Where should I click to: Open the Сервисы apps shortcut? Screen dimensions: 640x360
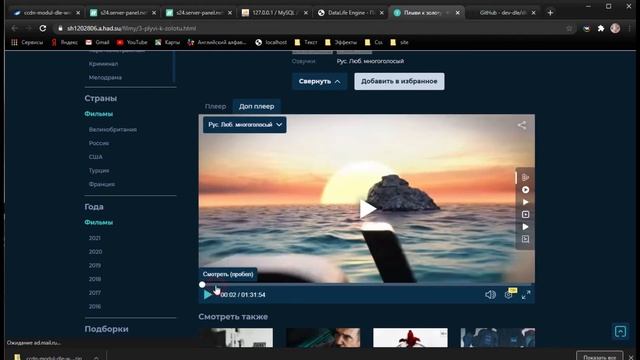click(27, 42)
